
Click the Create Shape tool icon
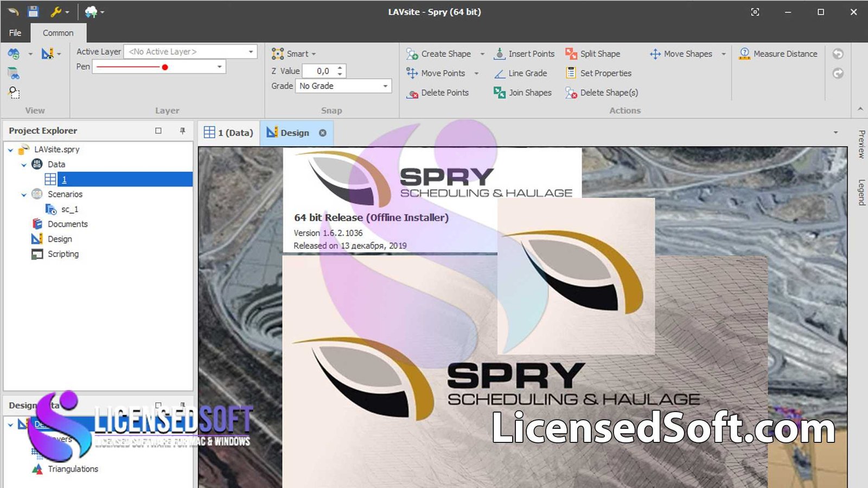pyautogui.click(x=412, y=54)
